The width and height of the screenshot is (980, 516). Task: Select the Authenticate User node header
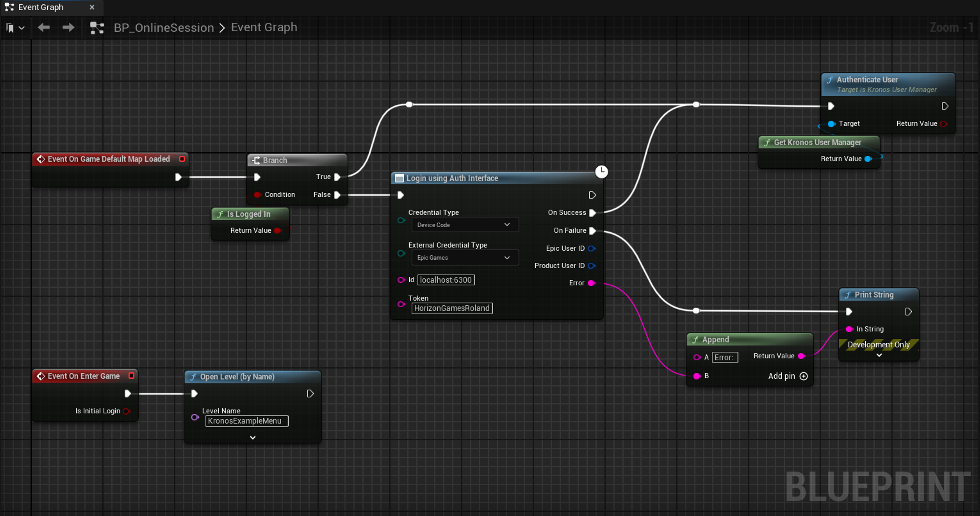pos(888,84)
